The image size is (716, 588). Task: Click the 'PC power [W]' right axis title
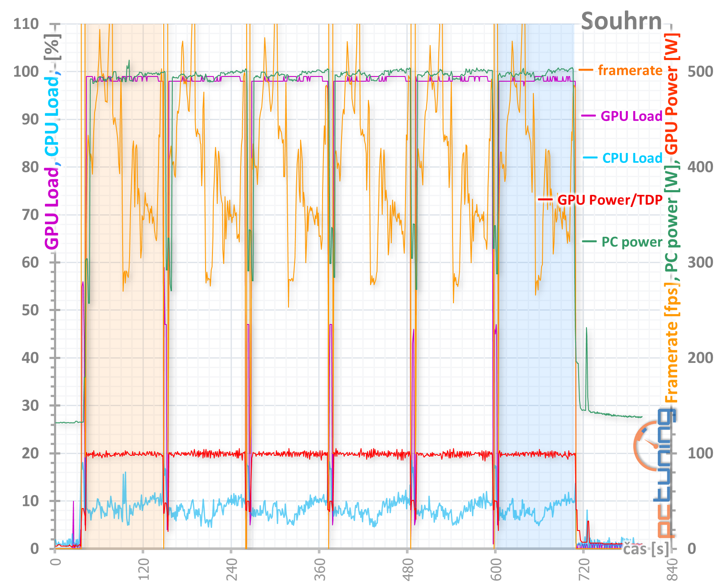point(672,219)
